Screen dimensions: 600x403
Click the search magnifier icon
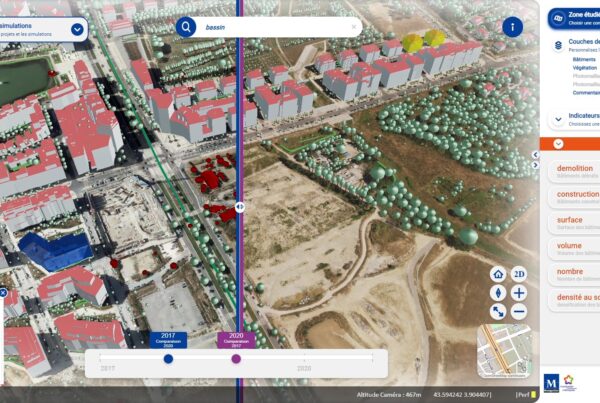pyautogui.click(x=186, y=27)
